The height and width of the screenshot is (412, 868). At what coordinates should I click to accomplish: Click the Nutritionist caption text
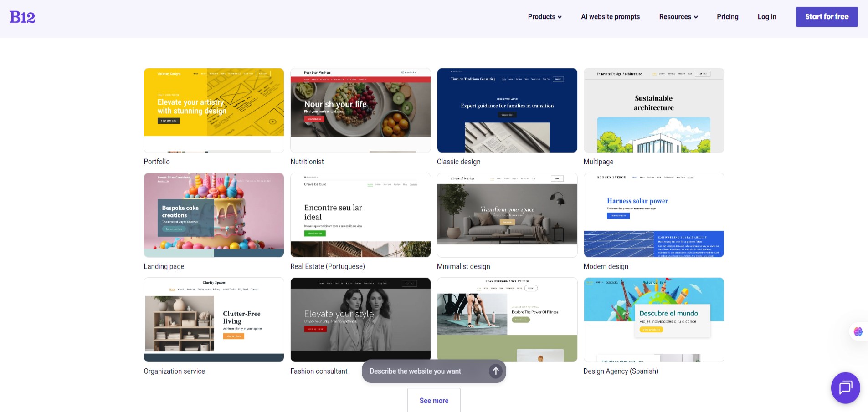click(307, 162)
